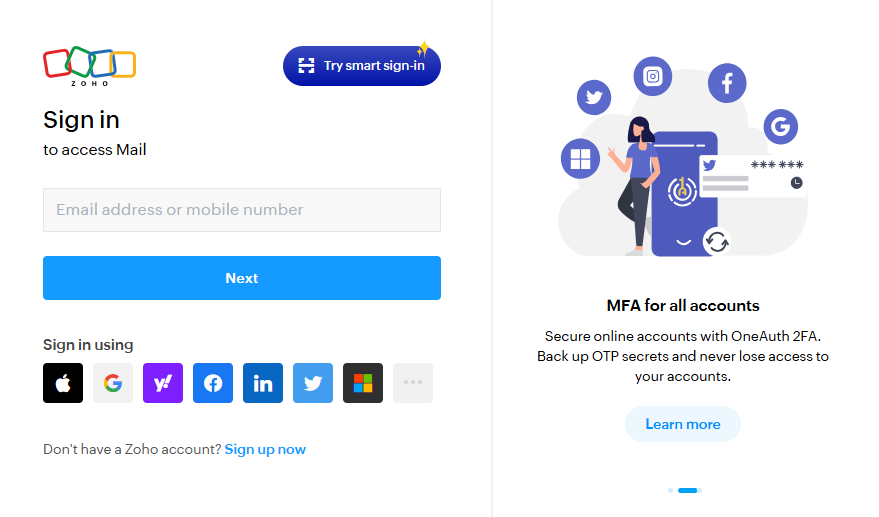Viewport: 879px width, 517px height.
Task: Pick the Twitter sign-in icon
Action: 313,383
